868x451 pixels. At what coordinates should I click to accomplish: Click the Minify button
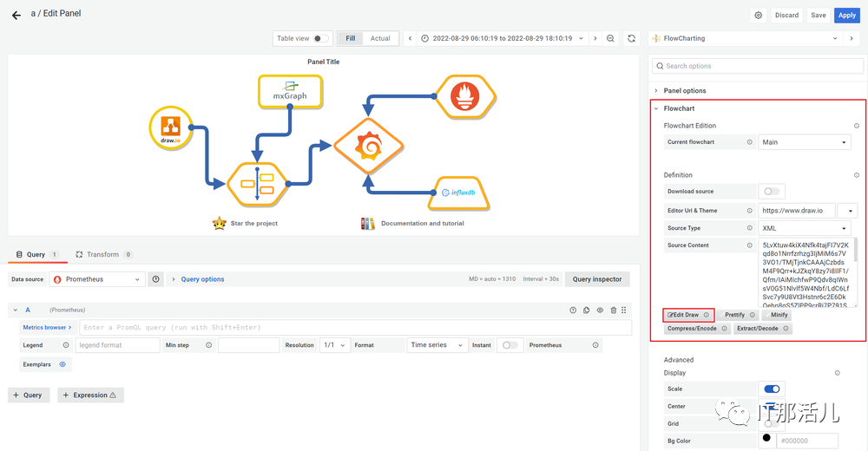point(776,315)
